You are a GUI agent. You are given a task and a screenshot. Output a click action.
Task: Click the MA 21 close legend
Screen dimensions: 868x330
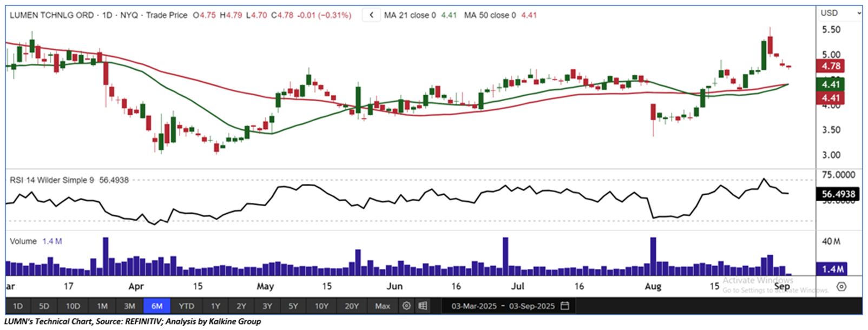[x=420, y=15]
